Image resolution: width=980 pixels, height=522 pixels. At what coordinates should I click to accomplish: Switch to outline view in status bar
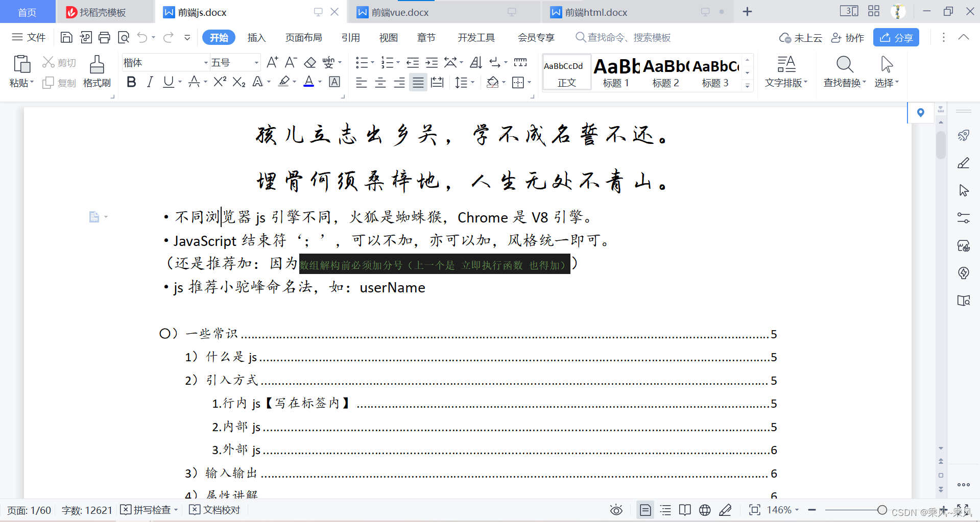pyautogui.click(x=665, y=510)
